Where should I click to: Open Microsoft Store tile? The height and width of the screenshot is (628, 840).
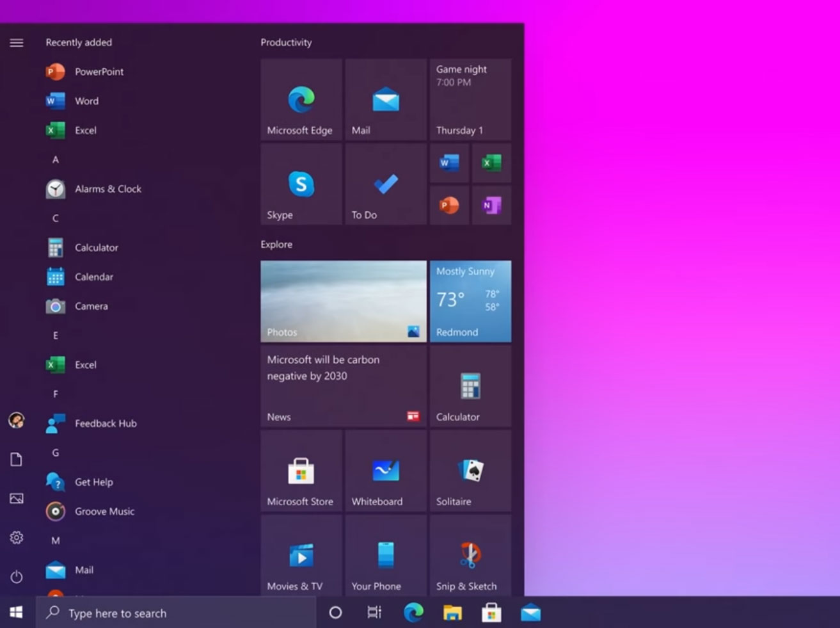pos(301,471)
